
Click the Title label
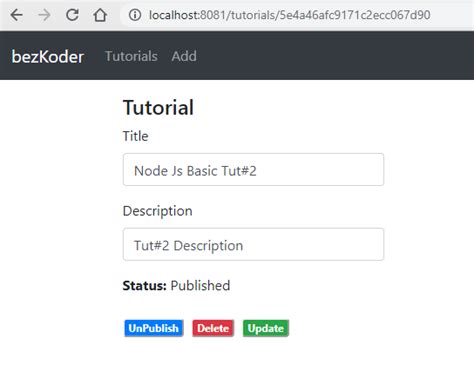point(136,136)
